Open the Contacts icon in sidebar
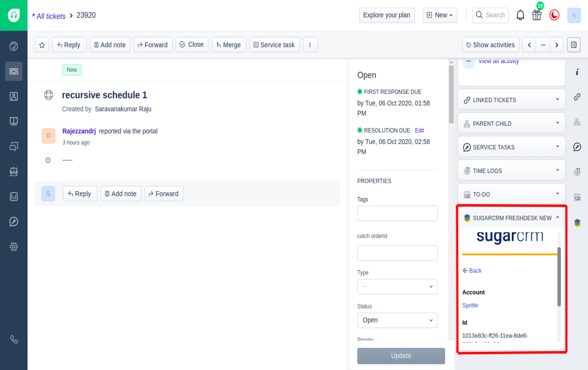Image resolution: width=588 pixels, height=370 pixels. pos(14,96)
